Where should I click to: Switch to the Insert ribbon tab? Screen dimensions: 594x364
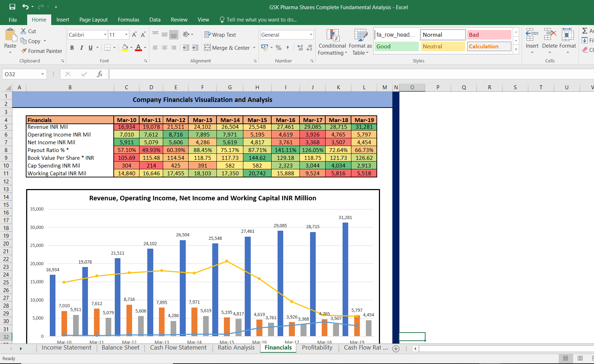63,20
